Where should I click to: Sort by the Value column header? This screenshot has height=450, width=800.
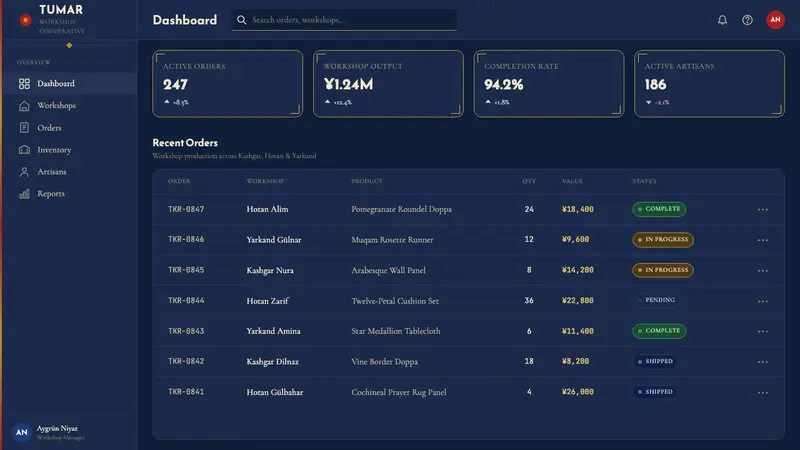(572, 181)
